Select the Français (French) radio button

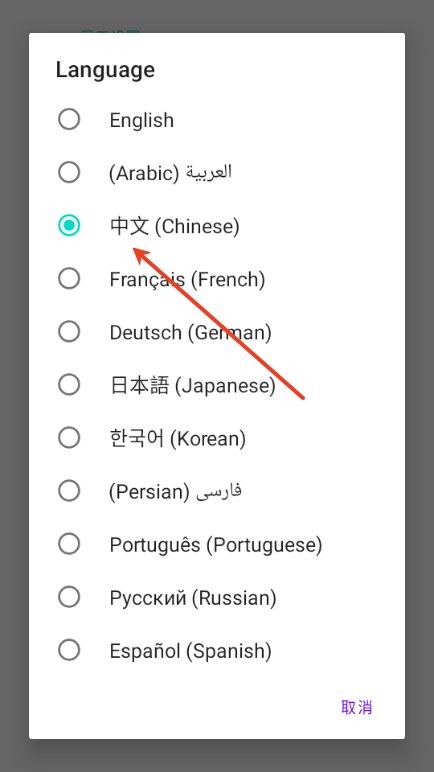click(x=69, y=279)
